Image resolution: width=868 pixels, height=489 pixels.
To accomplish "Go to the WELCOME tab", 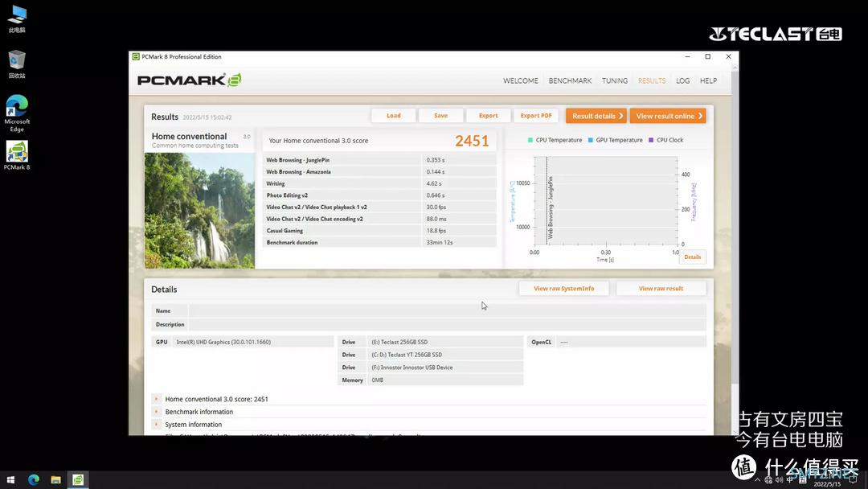I will coord(520,81).
